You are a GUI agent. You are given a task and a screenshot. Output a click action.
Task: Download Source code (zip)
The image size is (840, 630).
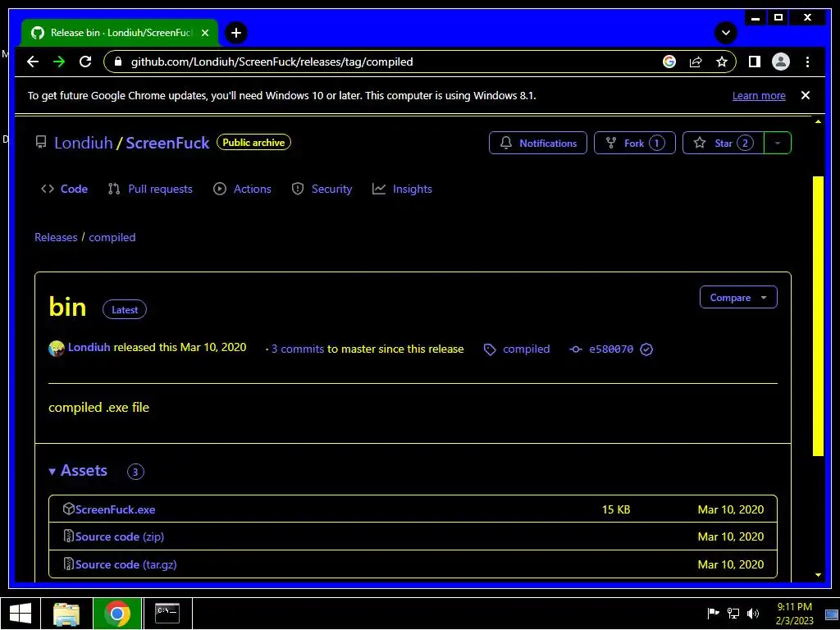point(120,536)
